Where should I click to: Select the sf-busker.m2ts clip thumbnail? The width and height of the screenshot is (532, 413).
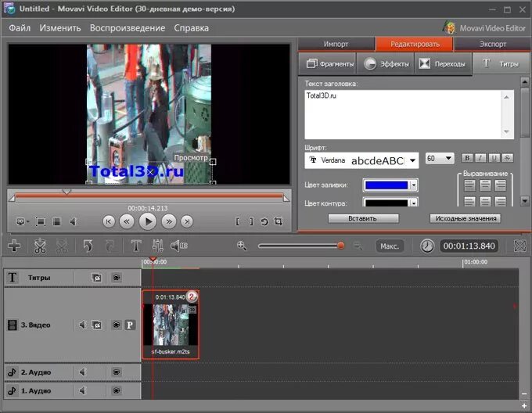(x=171, y=324)
